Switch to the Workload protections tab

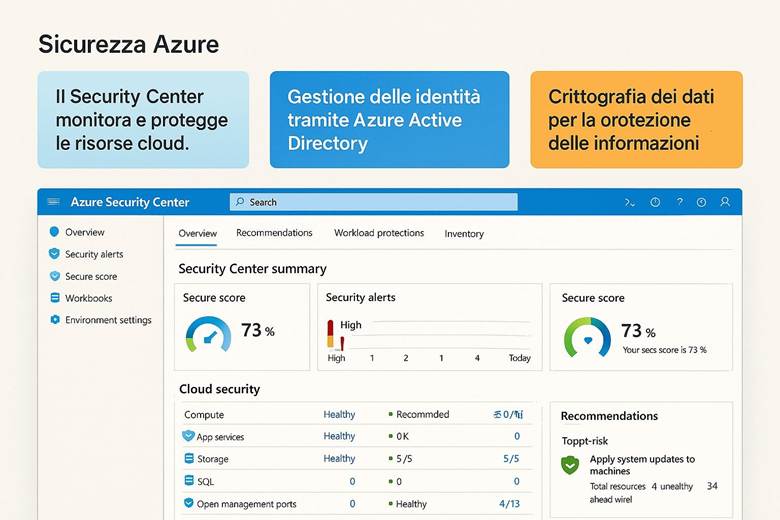(x=379, y=233)
